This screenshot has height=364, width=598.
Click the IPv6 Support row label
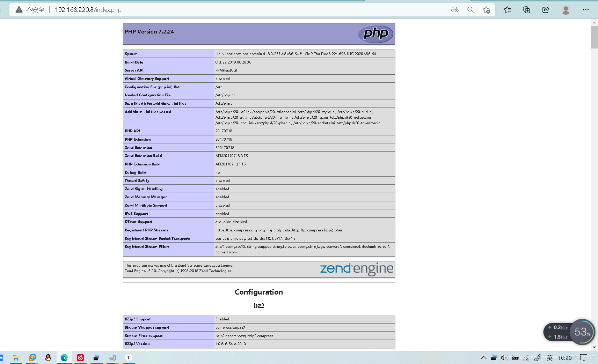(x=136, y=214)
